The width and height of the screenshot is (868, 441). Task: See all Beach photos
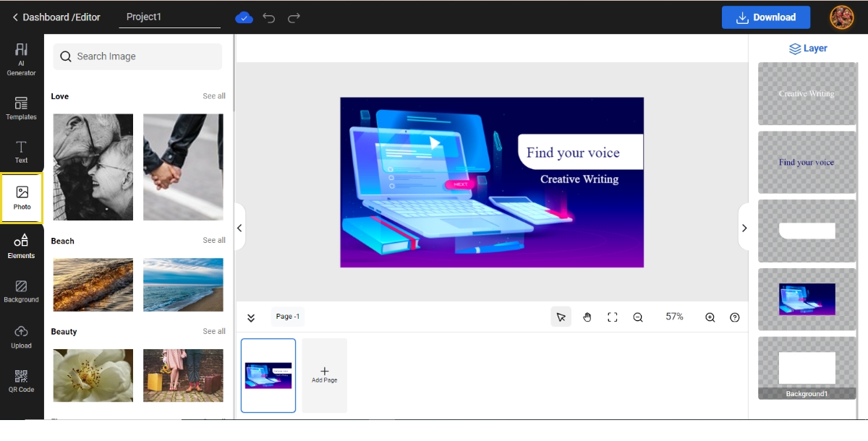click(214, 240)
